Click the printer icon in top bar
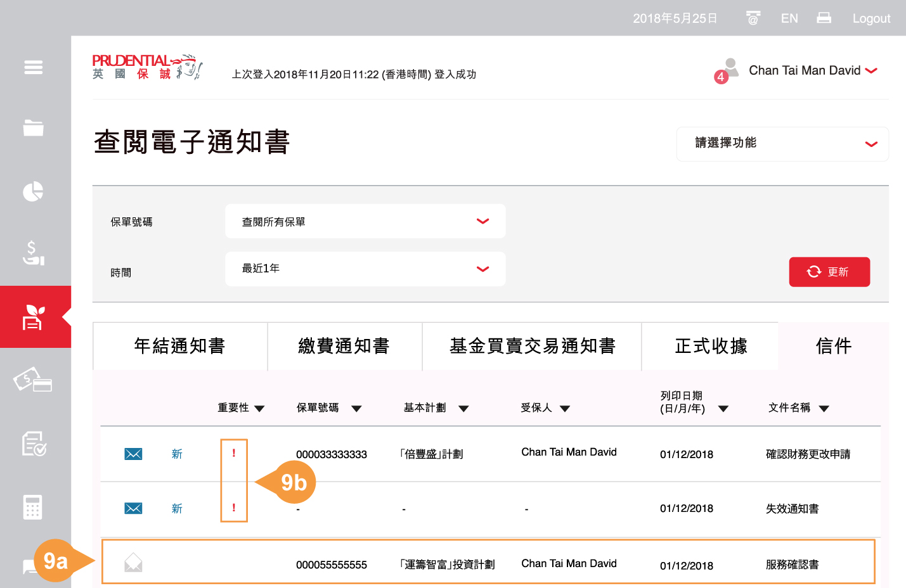This screenshot has width=906, height=588. point(824,18)
